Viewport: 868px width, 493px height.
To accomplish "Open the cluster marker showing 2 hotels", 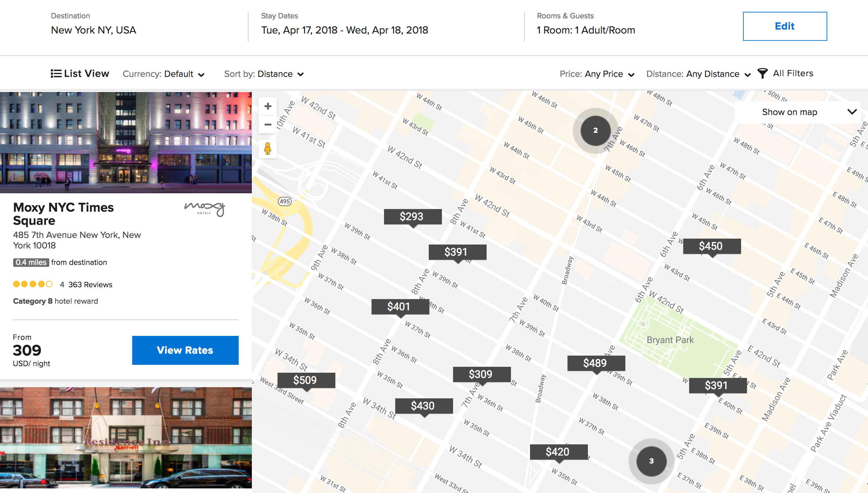I will click(x=595, y=130).
